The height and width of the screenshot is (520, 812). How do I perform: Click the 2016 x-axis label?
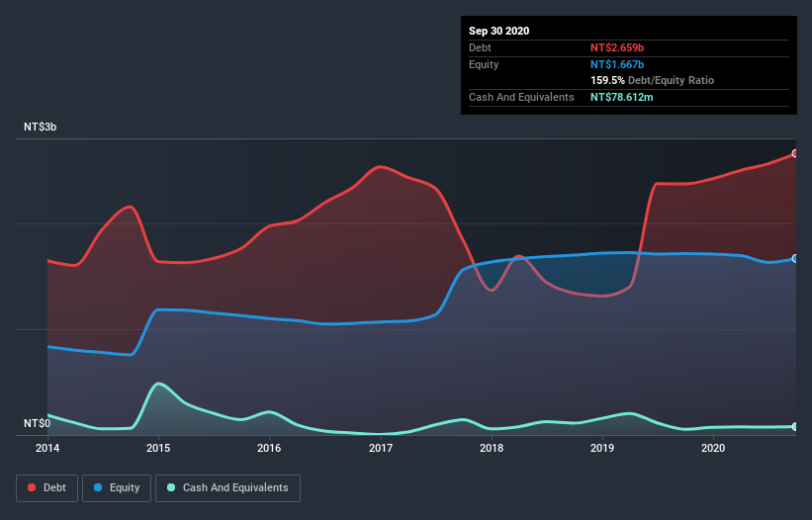click(269, 448)
